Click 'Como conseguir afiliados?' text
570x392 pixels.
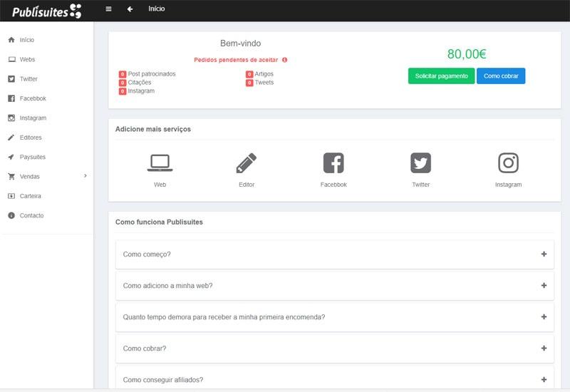click(163, 380)
